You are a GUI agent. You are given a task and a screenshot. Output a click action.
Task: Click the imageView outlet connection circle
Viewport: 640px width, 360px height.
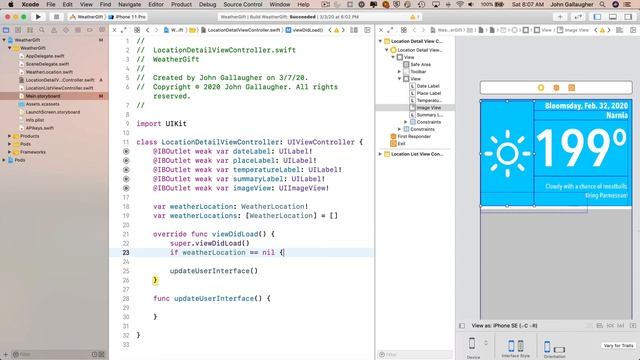[126, 188]
